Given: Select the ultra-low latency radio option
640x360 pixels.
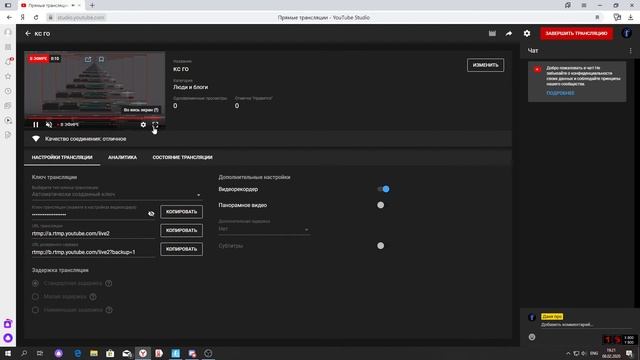Looking at the screenshot, I should pos(36,310).
